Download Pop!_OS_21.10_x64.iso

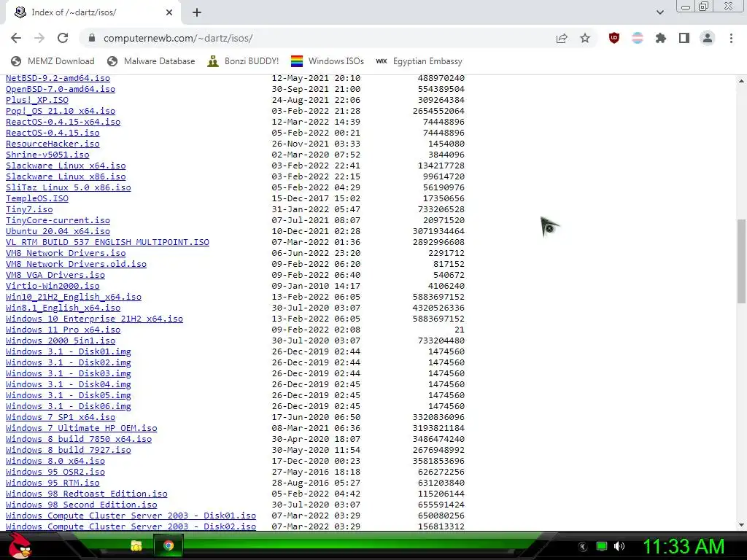point(61,111)
